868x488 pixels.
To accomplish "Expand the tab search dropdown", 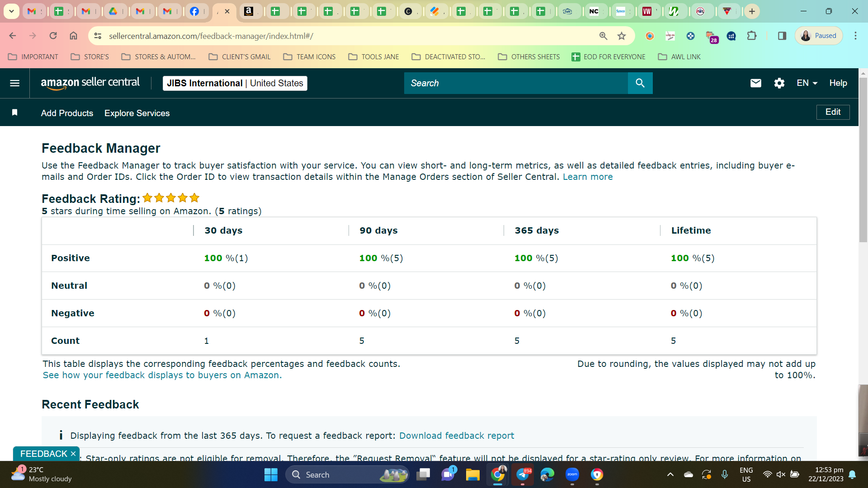I will [x=11, y=11].
